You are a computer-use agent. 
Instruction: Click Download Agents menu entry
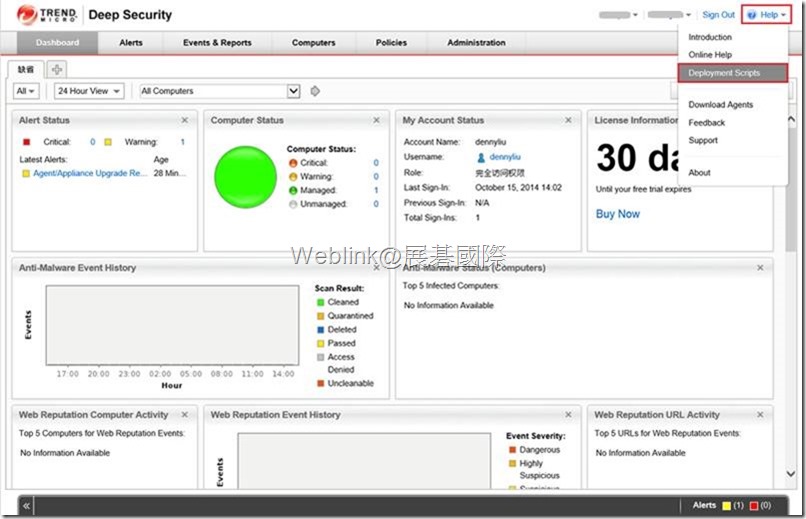[x=721, y=104]
